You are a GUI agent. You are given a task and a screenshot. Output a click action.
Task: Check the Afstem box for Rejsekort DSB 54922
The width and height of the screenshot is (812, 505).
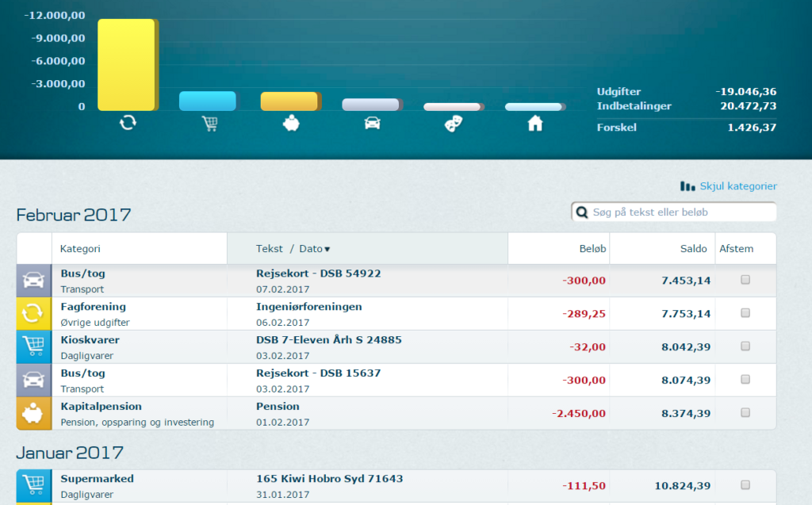pyautogui.click(x=744, y=279)
